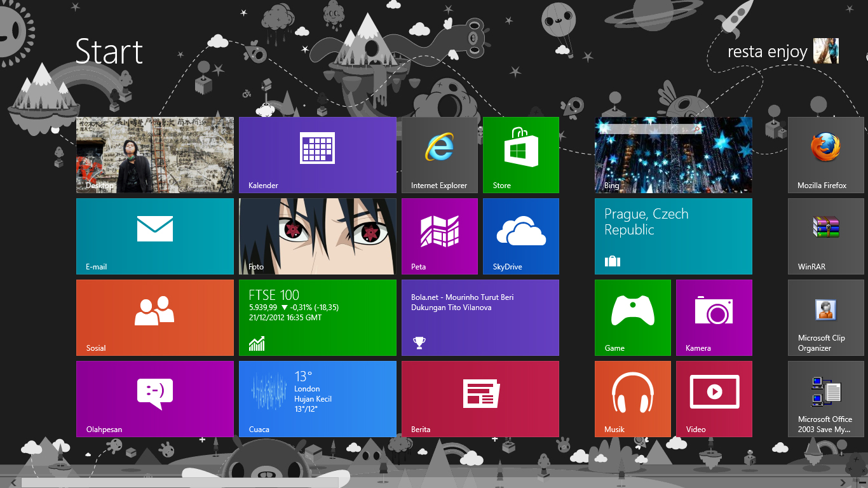Launch Mozilla Firefox tile

(826, 155)
